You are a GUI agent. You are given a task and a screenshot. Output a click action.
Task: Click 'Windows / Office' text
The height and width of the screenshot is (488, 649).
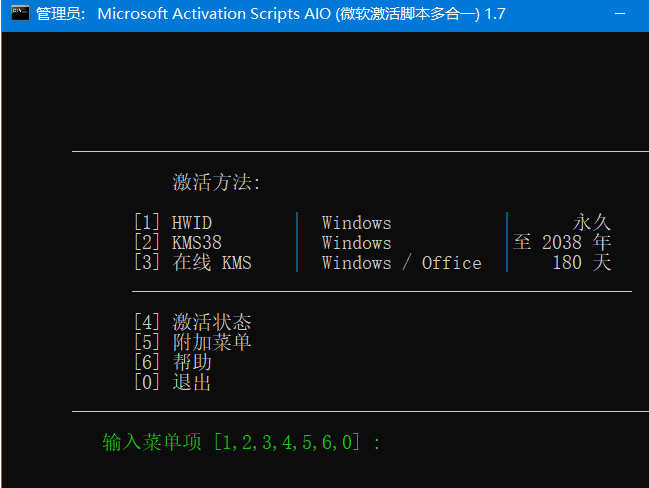click(402, 263)
